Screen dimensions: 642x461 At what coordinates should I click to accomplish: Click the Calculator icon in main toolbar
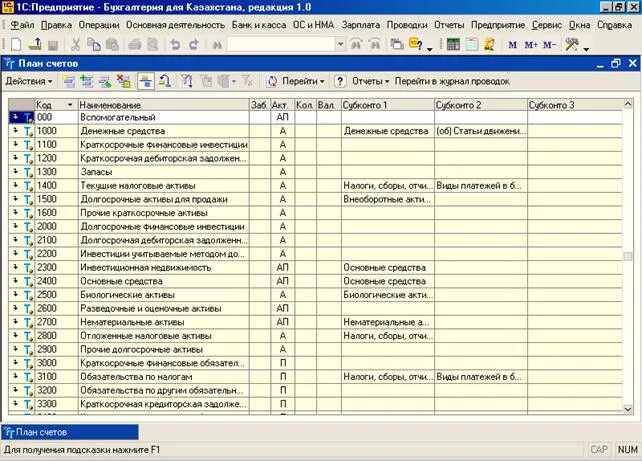453,44
